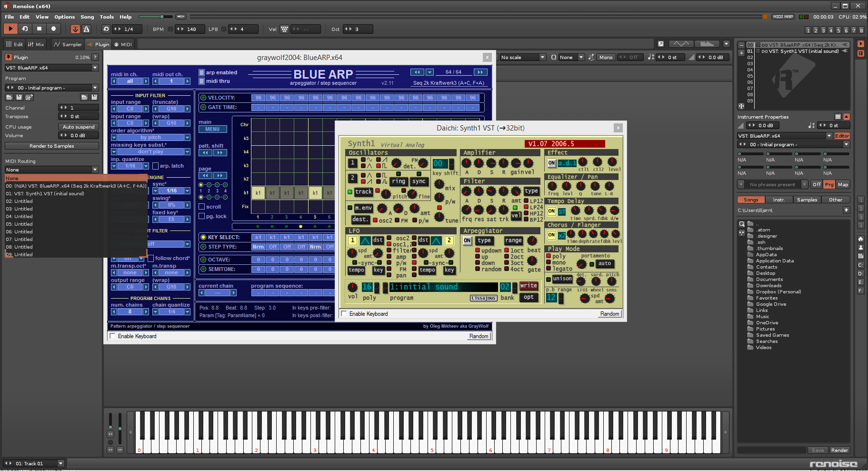Viewport: 868px width, 471px height.
Task: Click the Render to Samples button
Action: tap(51, 146)
